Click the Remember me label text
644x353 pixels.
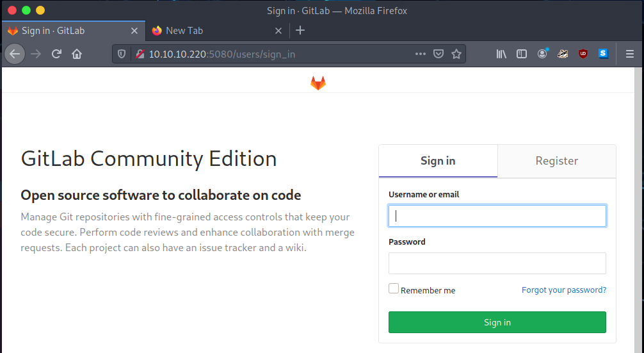(x=428, y=290)
